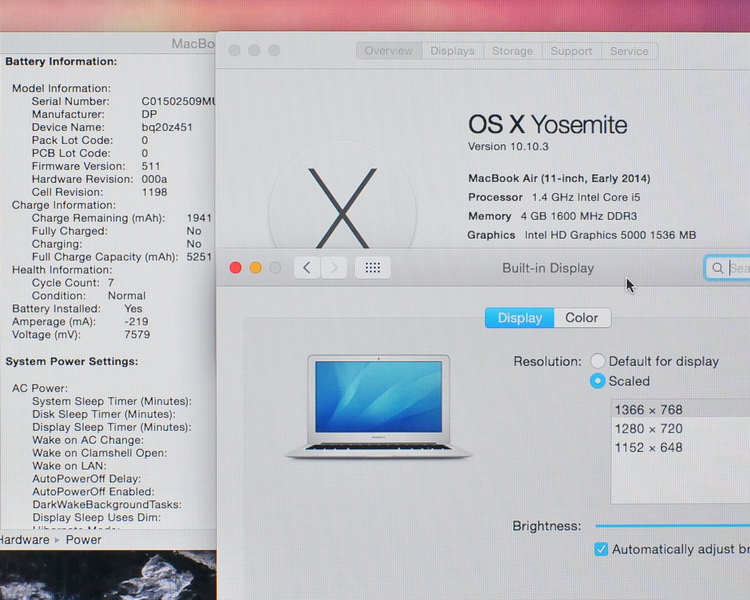Adjust the Brightness slider
The height and width of the screenshot is (600, 750).
click(x=673, y=526)
